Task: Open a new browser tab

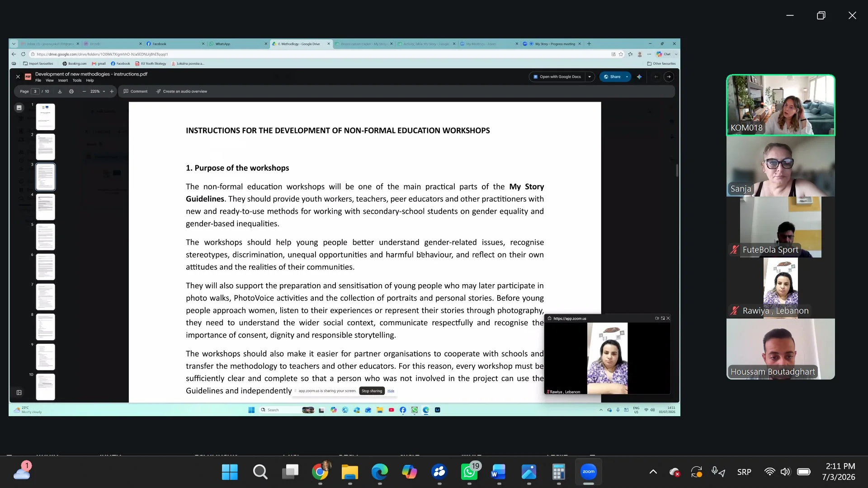Action: [x=589, y=44]
